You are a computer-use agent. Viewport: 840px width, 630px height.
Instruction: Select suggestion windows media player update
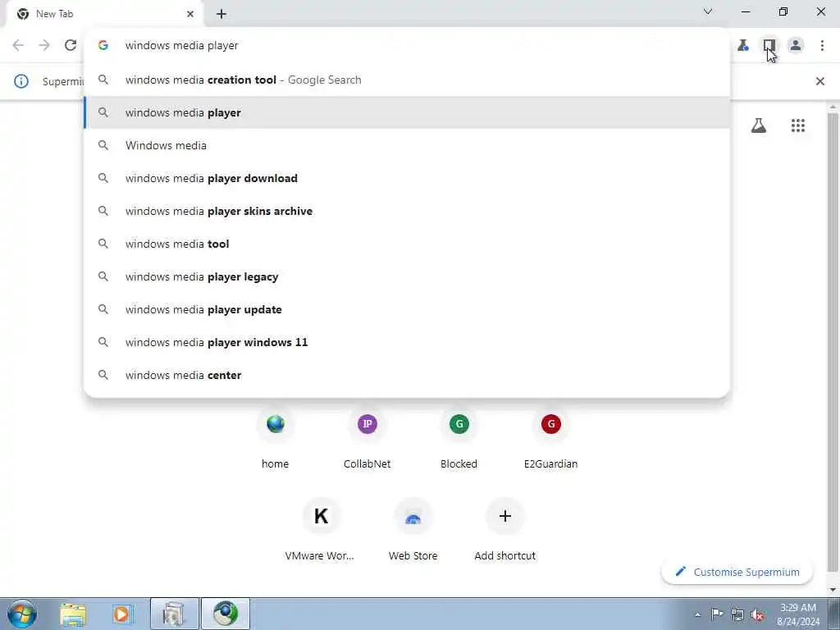click(x=407, y=309)
